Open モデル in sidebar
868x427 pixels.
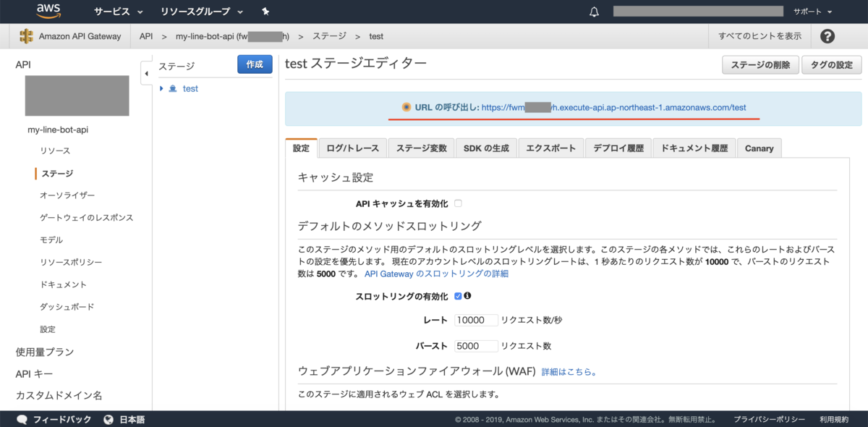pos(51,240)
